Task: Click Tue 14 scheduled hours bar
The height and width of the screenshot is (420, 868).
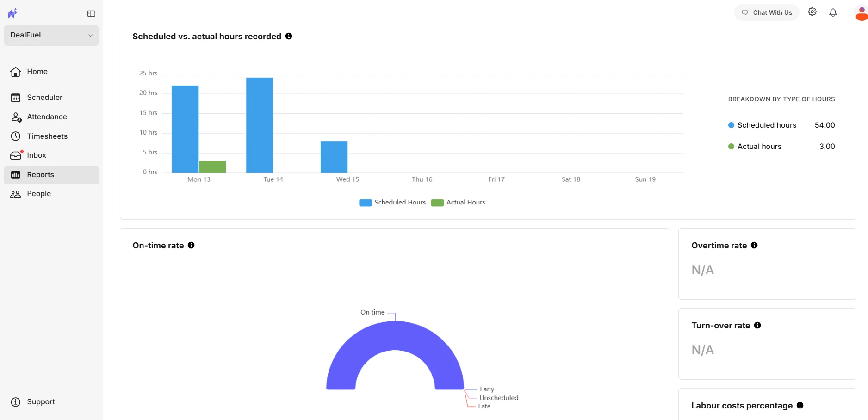Action: coord(260,125)
